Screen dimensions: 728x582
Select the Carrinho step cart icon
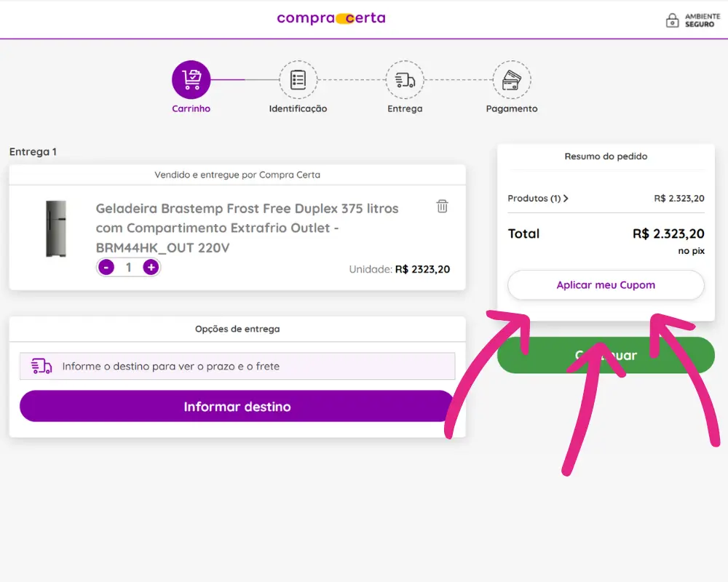191,79
